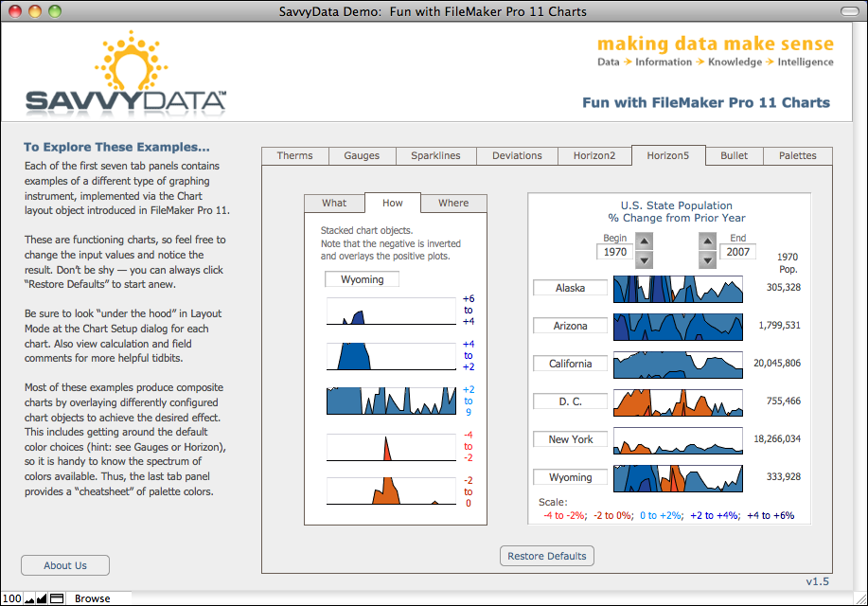Viewport: 868px width, 606px height.
Task: Click the California population value 20,045,806
Action: 777,364
